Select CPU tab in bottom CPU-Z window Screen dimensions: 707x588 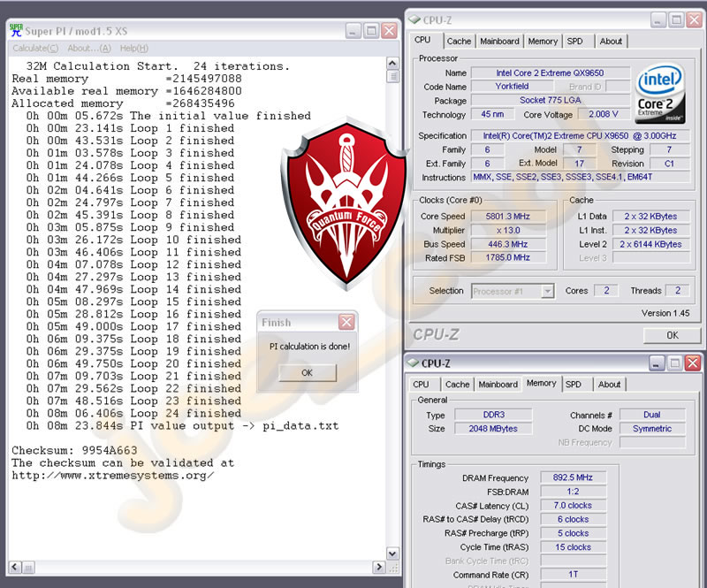[422, 385]
